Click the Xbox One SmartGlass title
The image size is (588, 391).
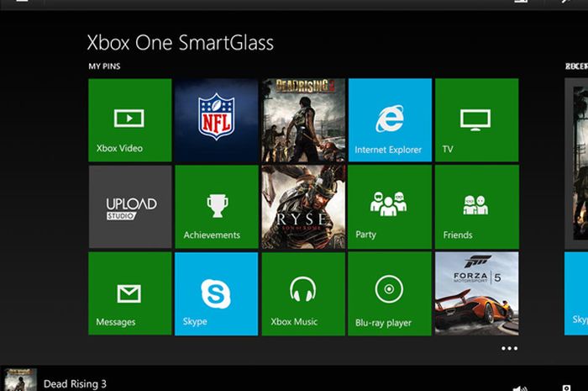(181, 42)
